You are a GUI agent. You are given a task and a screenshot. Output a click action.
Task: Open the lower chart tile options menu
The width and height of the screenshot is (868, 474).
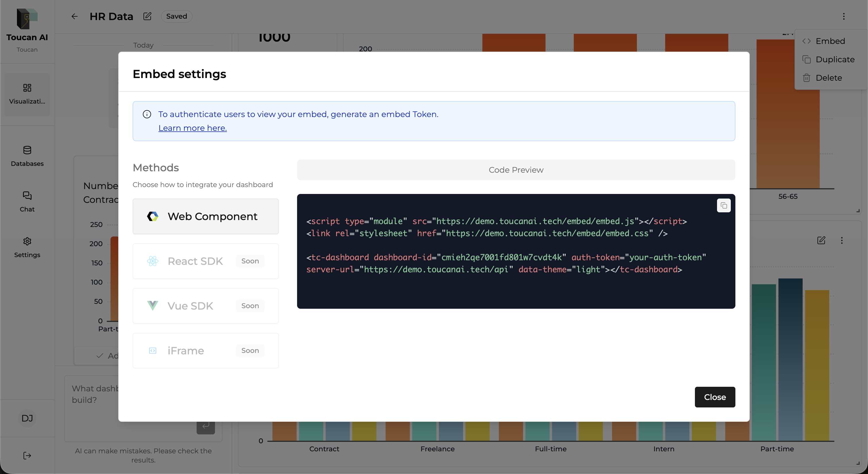(x=842, y=240)
